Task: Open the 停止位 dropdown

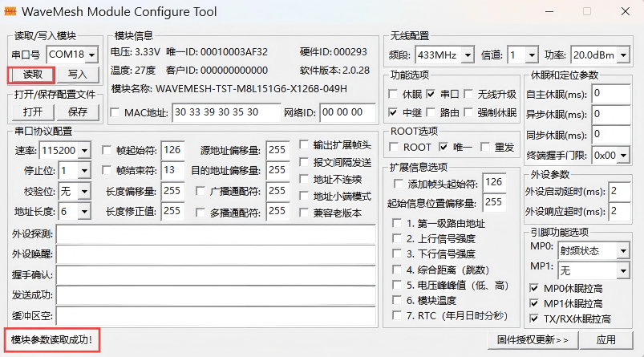Action: 84,171
